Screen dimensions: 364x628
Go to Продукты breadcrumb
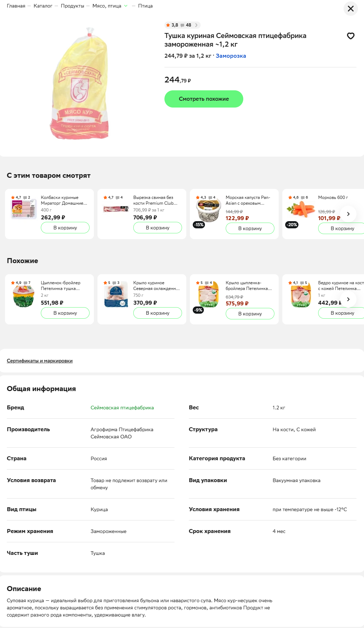click(72, 6)
